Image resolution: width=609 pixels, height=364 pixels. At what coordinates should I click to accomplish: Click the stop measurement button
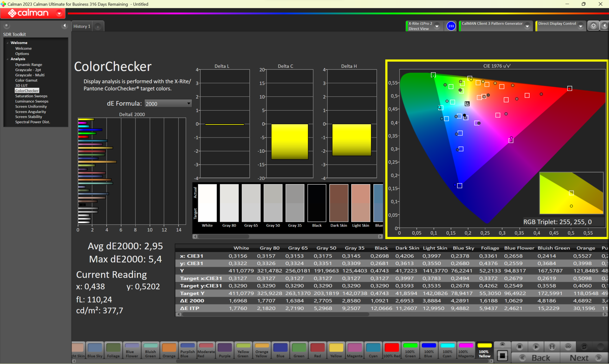(x=519, y=347)
